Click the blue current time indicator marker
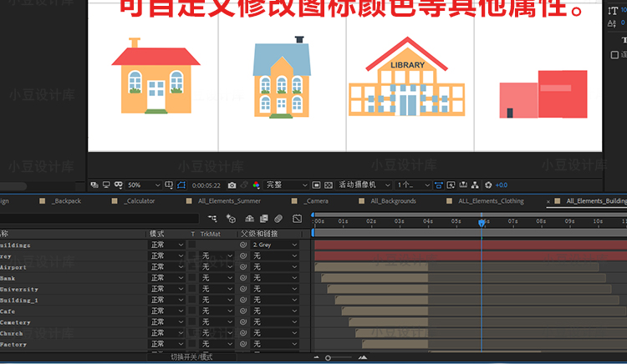Screen dimensions: 627x364 (x=482, y=223)
